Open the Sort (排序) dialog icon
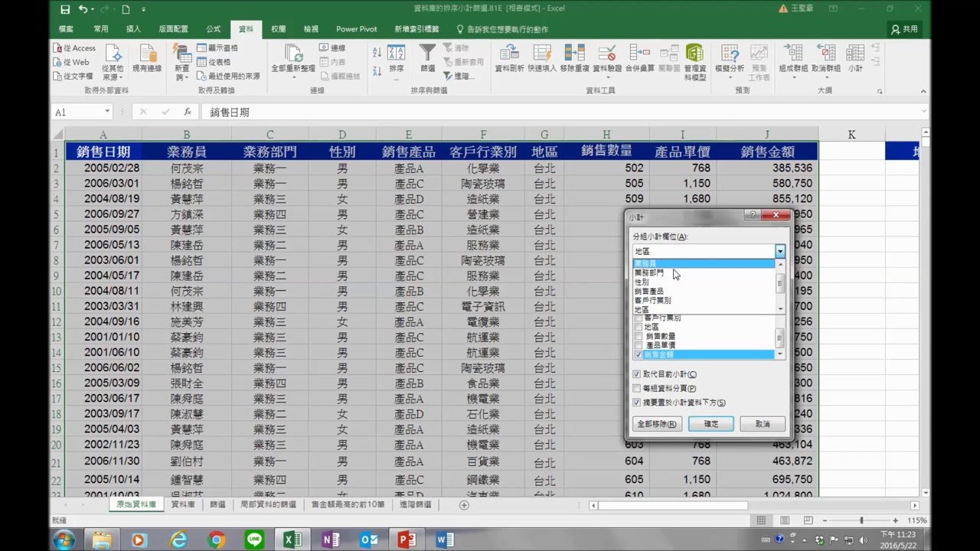This screenshot has height=551, width=980. click(396, 53)
